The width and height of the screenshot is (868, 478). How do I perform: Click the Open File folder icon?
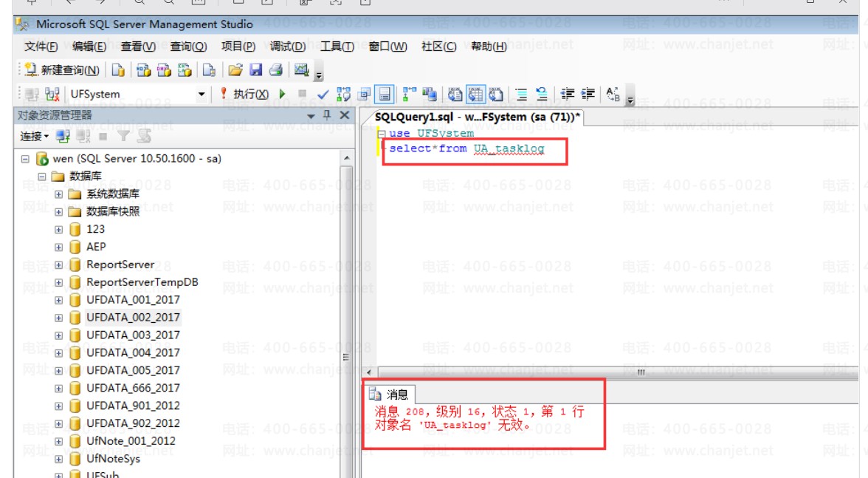tap(235, 69)
